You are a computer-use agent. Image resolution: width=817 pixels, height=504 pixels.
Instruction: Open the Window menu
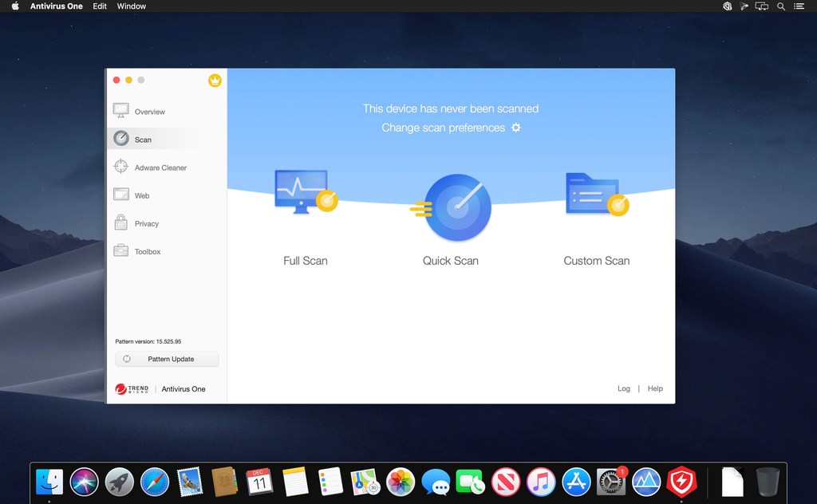click(131, 6)
